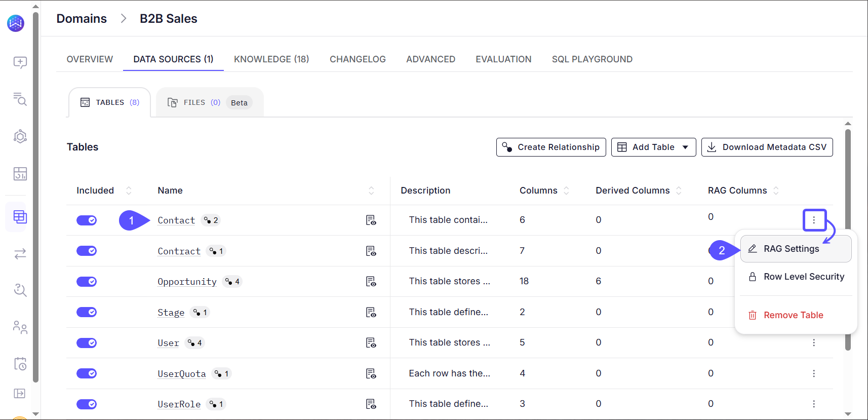Toggle Included switch for UserRole table
The width and height of the screenshot is (868, 420).
(x=87, y=404)
